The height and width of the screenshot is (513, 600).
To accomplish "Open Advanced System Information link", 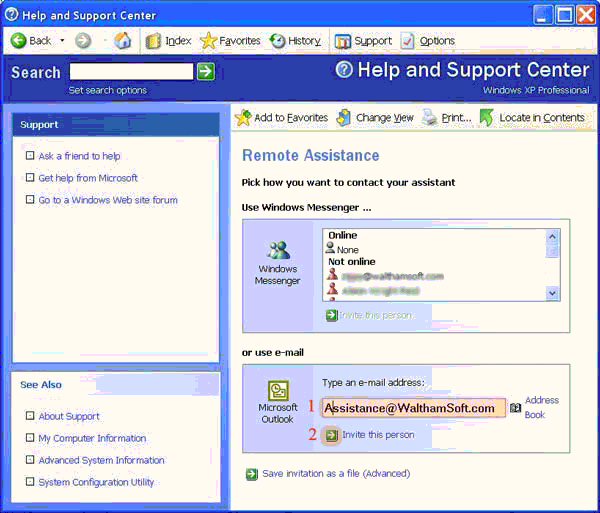I will 101,460.
